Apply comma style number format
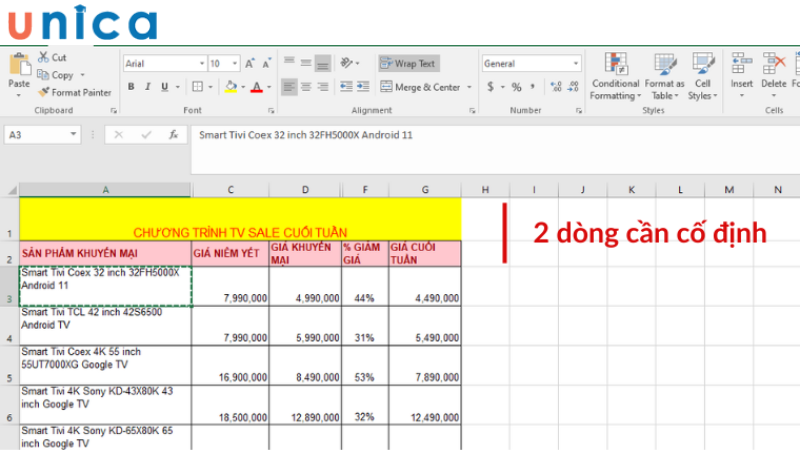This screenshot has width=800, height=450. (x=533, y=87)
